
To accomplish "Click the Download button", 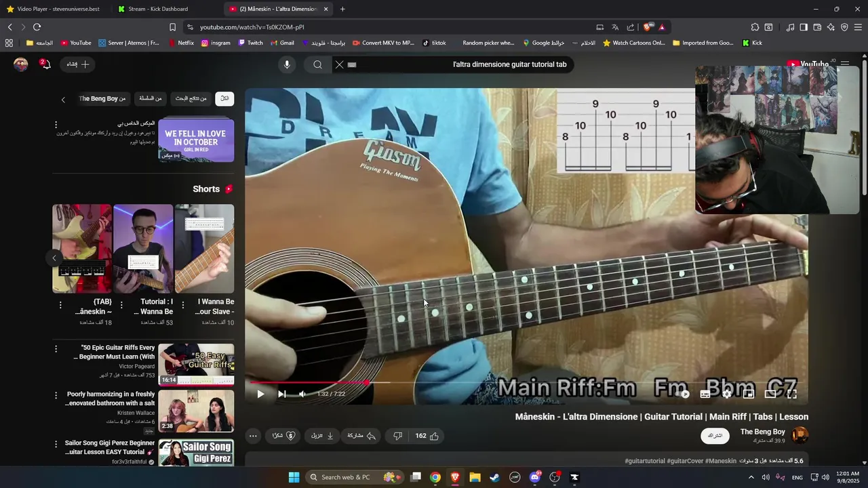I will [x=322, y=436].
